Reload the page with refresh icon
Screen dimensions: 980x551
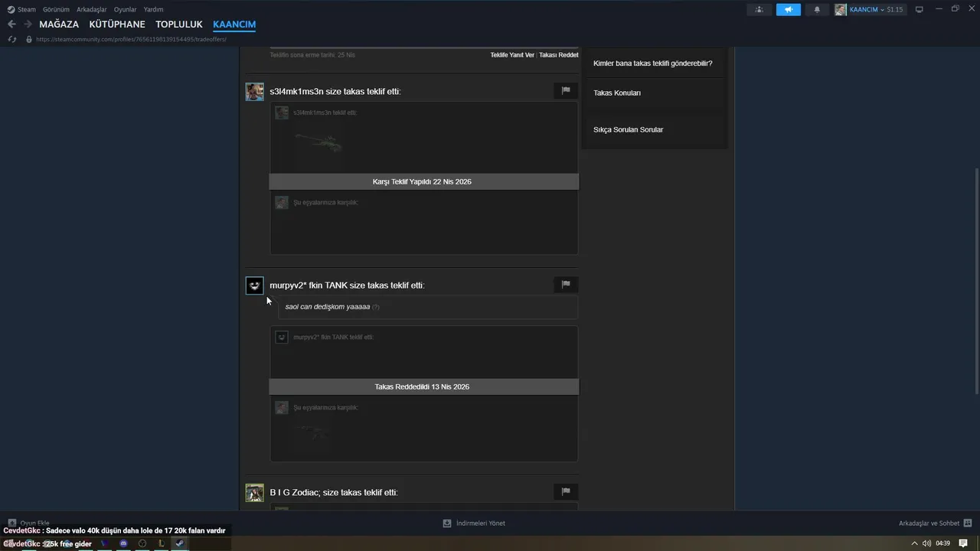click(11, 39)
